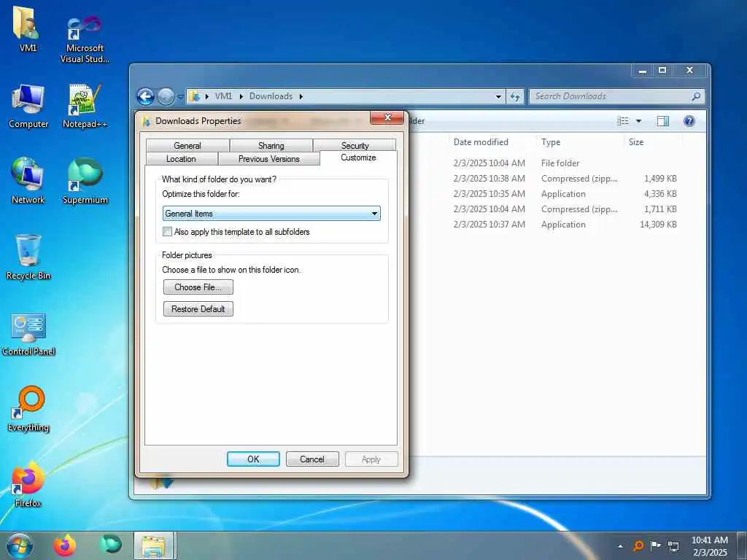Select the Notepad++ desktop shortcut
Screen dimensions: 747x560
pos(85,106)
